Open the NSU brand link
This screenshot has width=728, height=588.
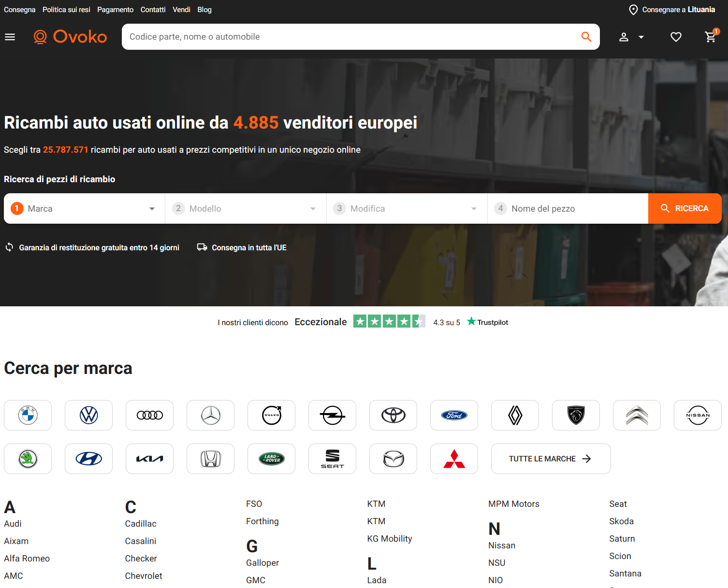coord(497,563)
